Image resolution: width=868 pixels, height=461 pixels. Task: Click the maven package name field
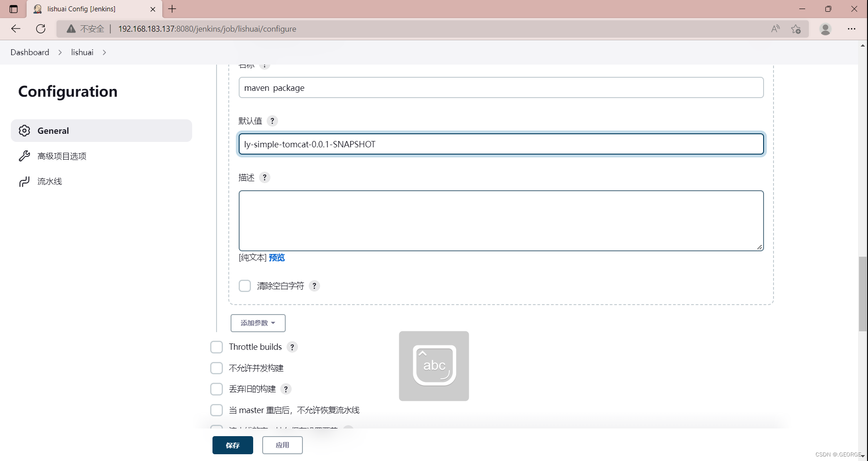pos(501,88)
